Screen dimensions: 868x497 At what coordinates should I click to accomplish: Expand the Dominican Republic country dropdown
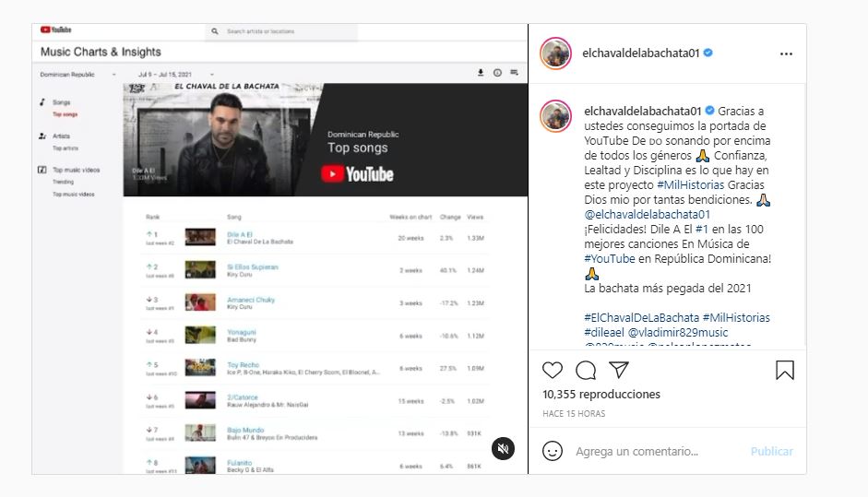[78, 74]
